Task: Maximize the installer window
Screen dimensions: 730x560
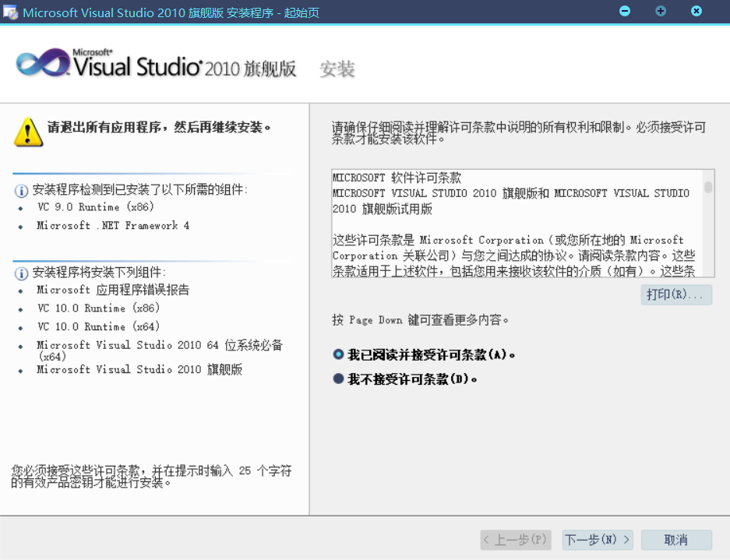Action: pyautogui.click(x=661, y=11)
